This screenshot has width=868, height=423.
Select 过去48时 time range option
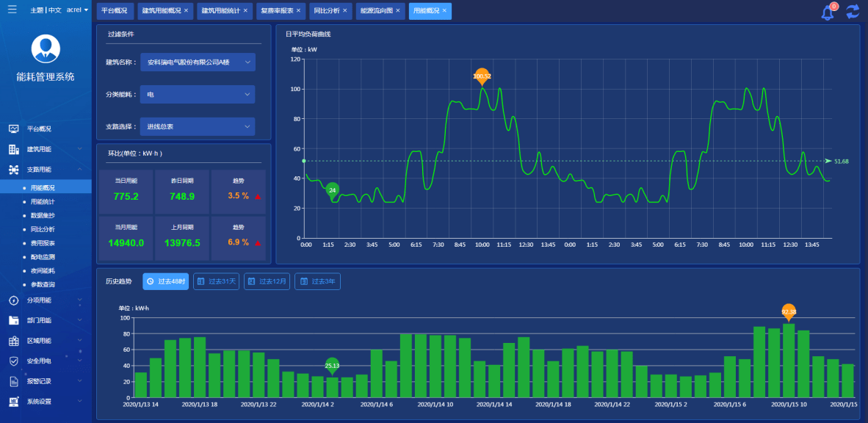coord(166,281)
